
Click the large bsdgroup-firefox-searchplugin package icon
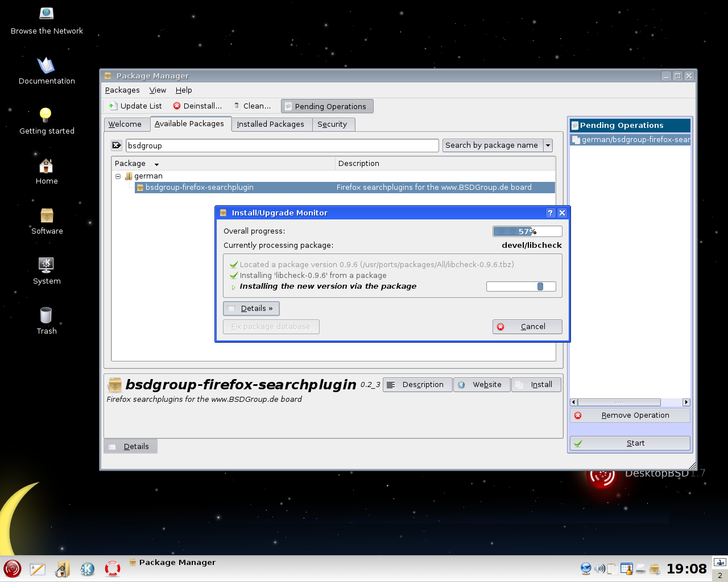point(115,385)
